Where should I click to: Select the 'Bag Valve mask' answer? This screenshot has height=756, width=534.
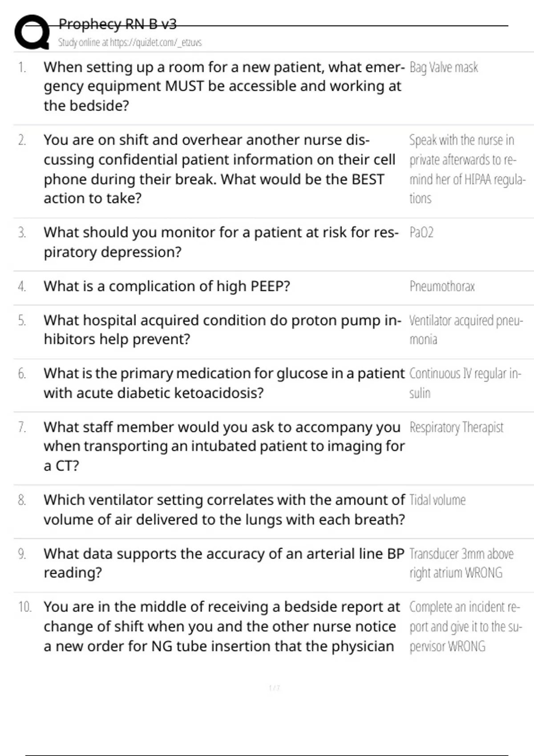[x=443, y=68]
